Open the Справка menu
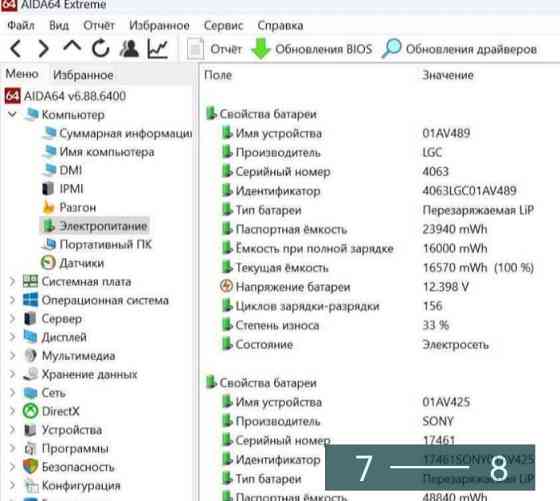 pos(280,26)
